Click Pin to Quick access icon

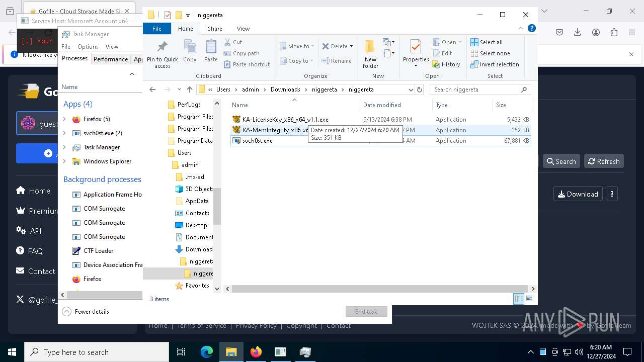point(162,54)
